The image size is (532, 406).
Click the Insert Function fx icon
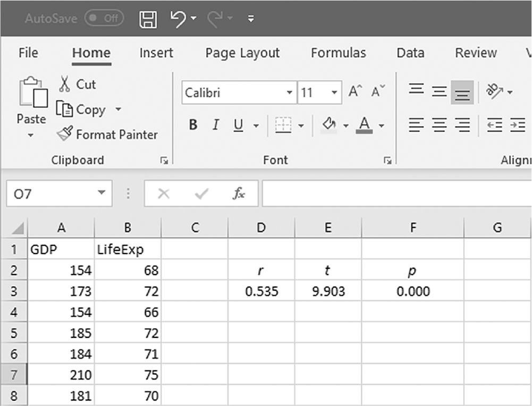coord(239,193)
